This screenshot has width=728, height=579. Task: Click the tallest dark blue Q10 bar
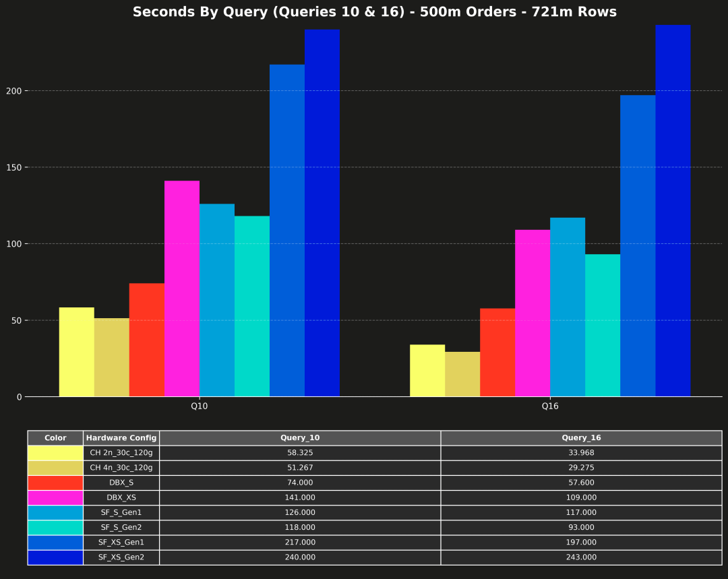pyautogui.click(x=322, y=213)
